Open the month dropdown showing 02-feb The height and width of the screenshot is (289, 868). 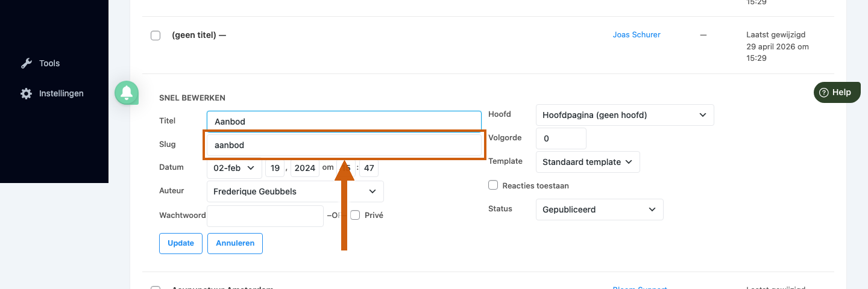click(x=234, y=168)
